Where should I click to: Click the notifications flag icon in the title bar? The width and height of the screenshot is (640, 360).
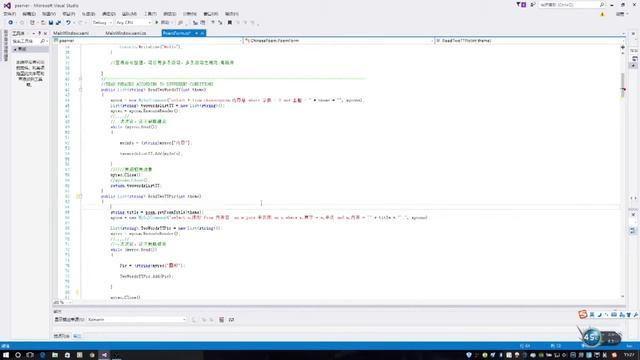(x=521, y=5)
